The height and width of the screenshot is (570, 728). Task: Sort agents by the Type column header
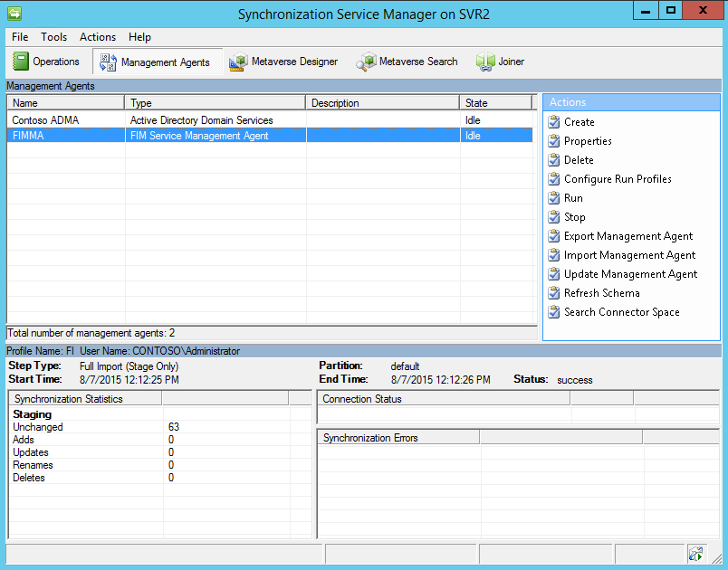(x=215, y=103)
